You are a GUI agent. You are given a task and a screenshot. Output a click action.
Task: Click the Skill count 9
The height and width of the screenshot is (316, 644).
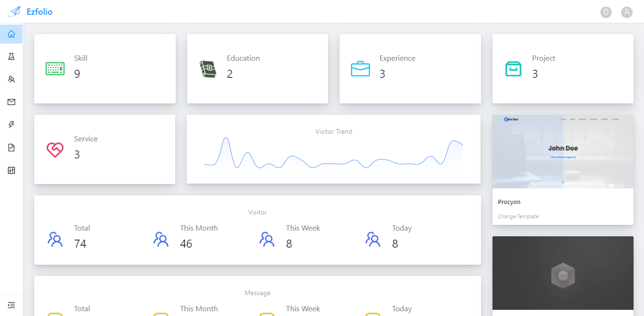(77, 74)
